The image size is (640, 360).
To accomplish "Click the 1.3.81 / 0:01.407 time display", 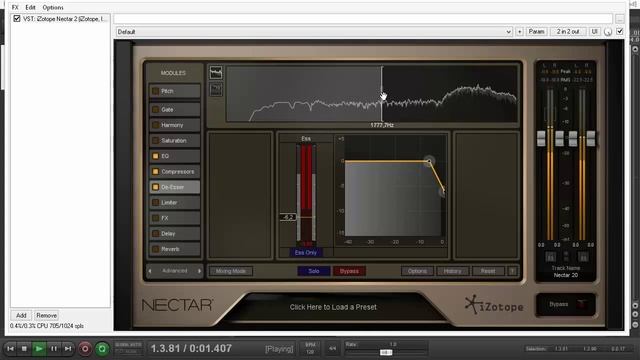I will pos(191,349).
